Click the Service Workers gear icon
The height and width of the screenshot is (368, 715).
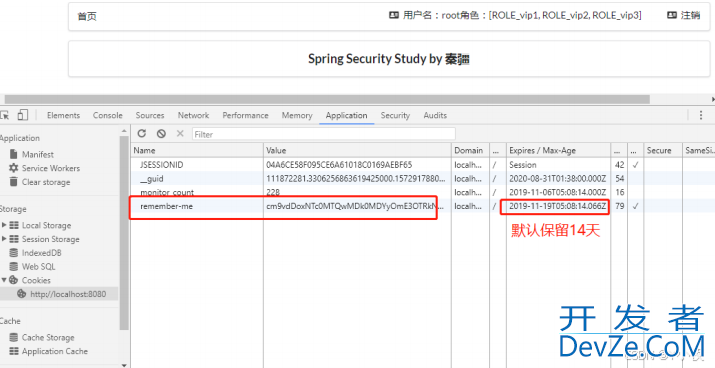click(x=14, y=168)
